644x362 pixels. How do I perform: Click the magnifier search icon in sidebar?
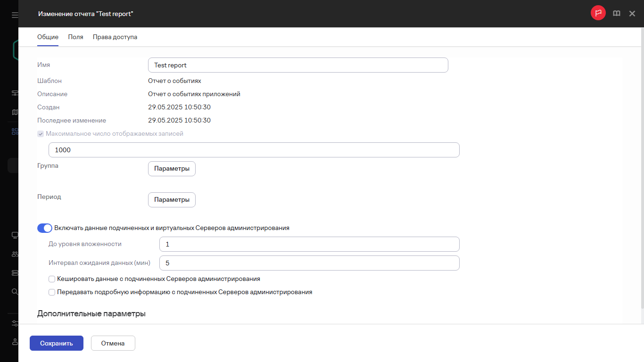click(15, 291)
